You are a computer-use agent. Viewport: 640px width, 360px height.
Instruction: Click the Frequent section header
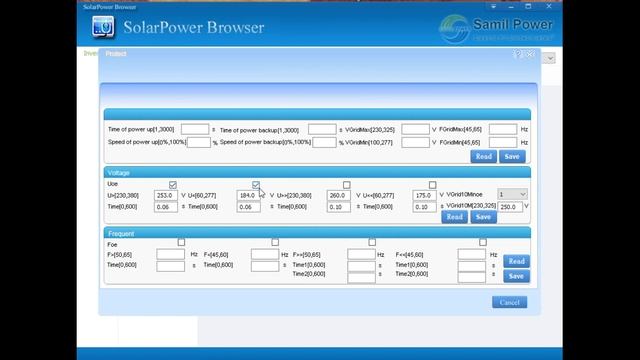coord(317,233)
